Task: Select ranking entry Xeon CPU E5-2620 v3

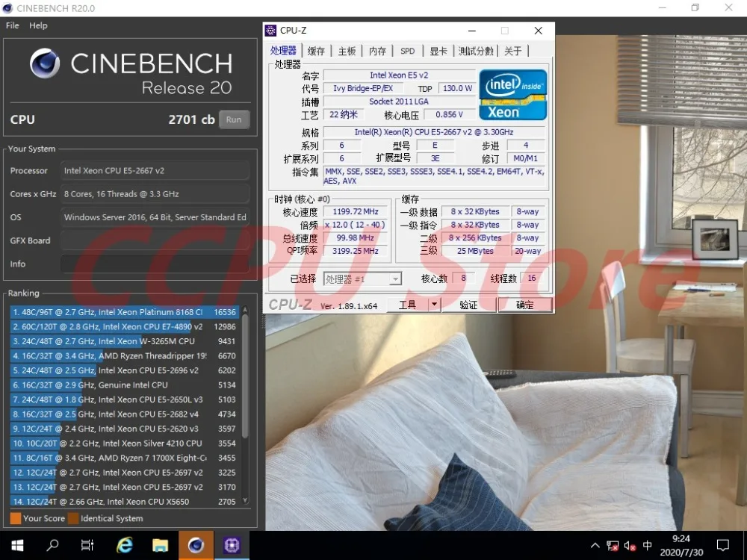Action: pos(124,429)
